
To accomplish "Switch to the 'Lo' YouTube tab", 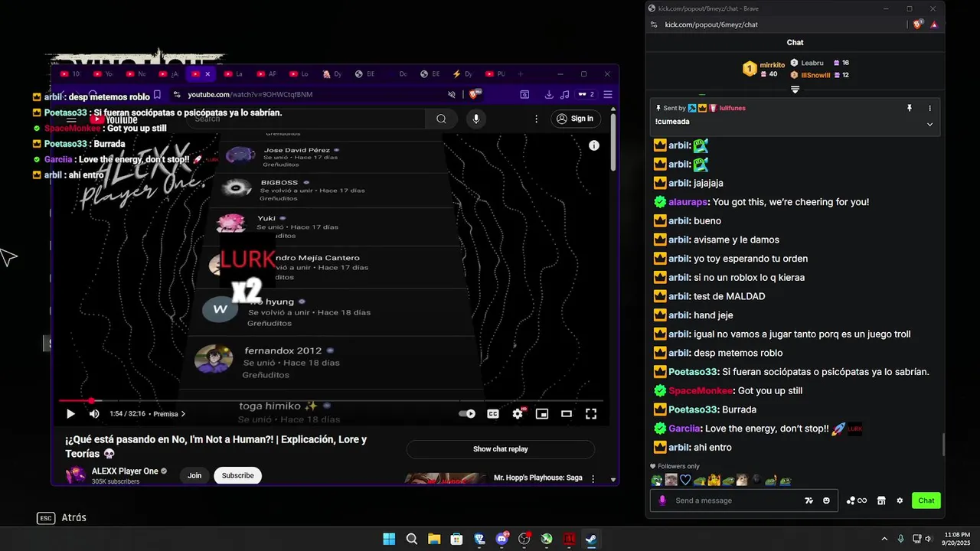I will coord(299,74).
